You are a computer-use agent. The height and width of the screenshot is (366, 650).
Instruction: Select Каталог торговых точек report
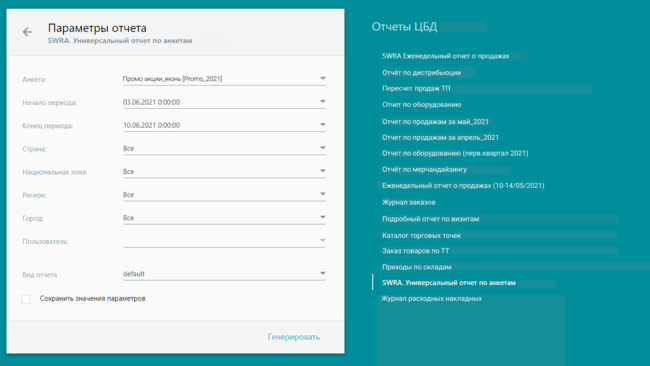click(422, 235)
